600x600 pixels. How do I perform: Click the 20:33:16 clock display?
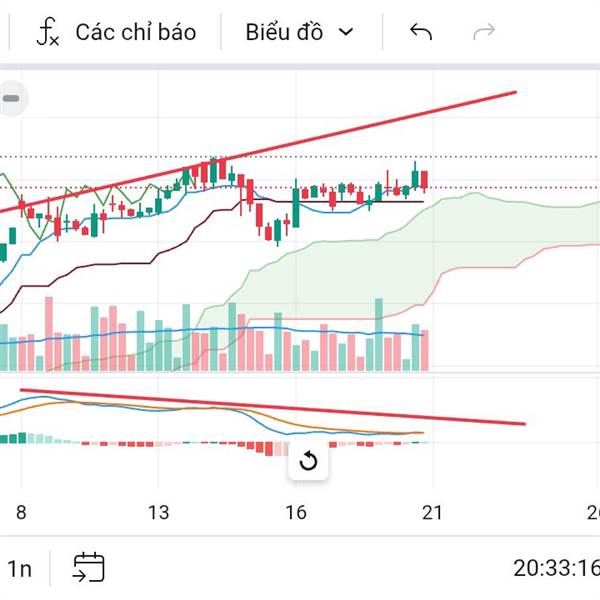(555, 569)
